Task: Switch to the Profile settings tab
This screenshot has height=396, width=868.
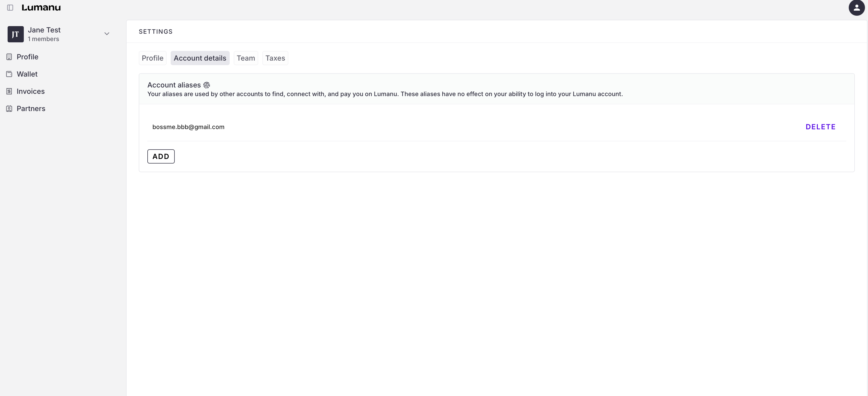Action: coord(152,58)
